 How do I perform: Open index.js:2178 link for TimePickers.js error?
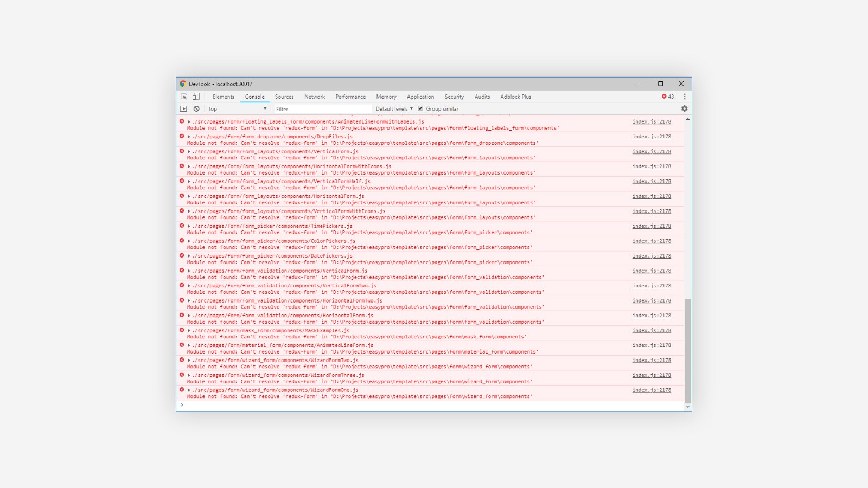coord(652,226)
